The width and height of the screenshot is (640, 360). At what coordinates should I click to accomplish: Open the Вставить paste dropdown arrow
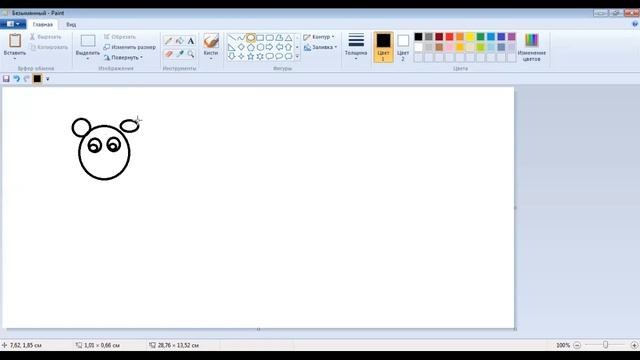pyautogui.click(x=15, y=59)
